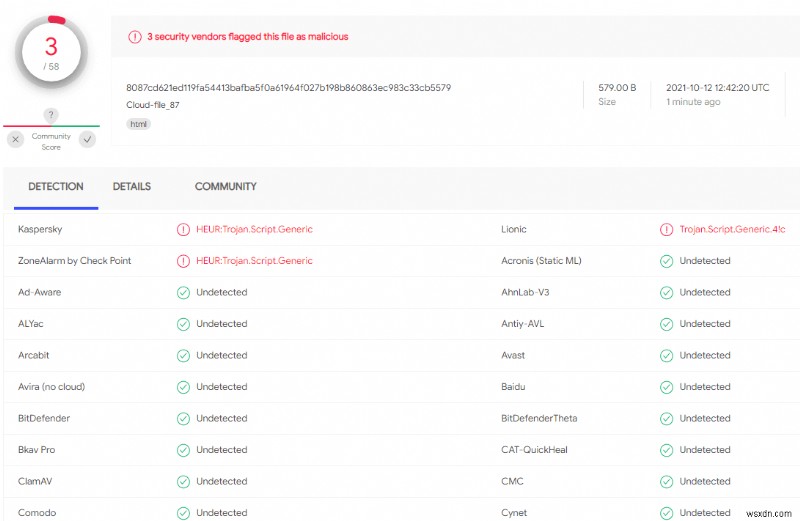Click the html file type tag
Screen dimensions: 800x521
[x=138, y=124]
